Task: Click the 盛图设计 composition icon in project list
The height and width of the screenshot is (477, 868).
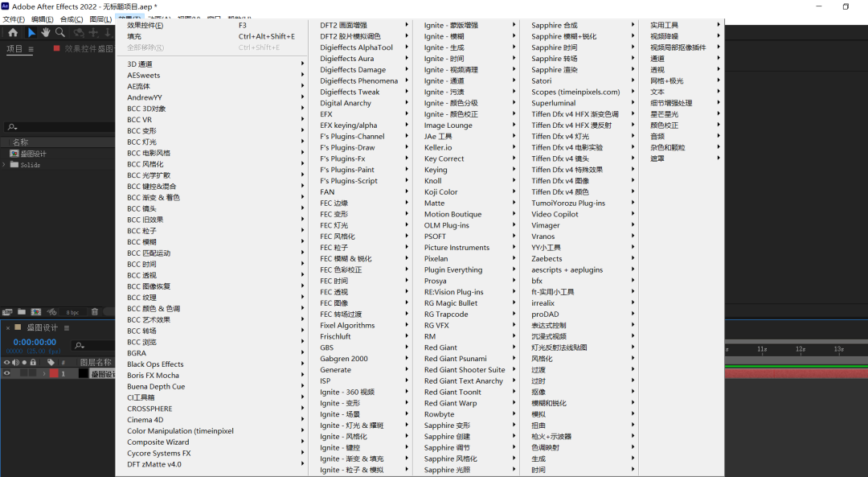Action: pos(14,154)
